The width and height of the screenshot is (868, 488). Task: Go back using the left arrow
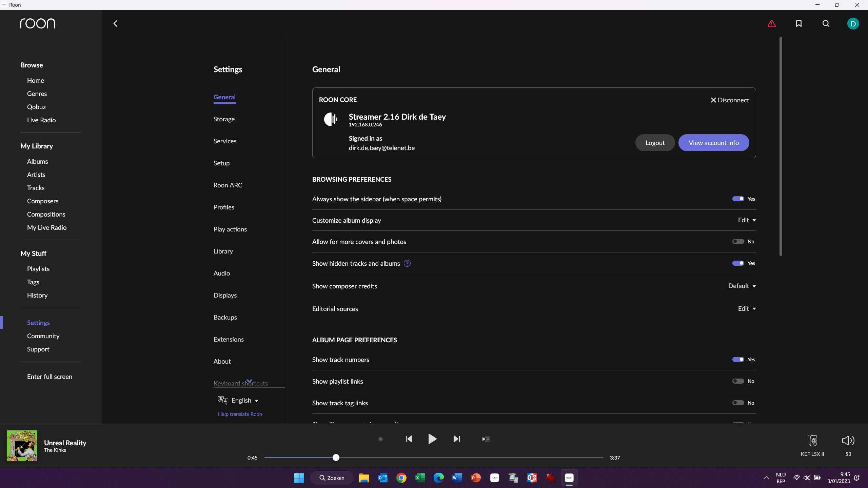click(116, 23)
